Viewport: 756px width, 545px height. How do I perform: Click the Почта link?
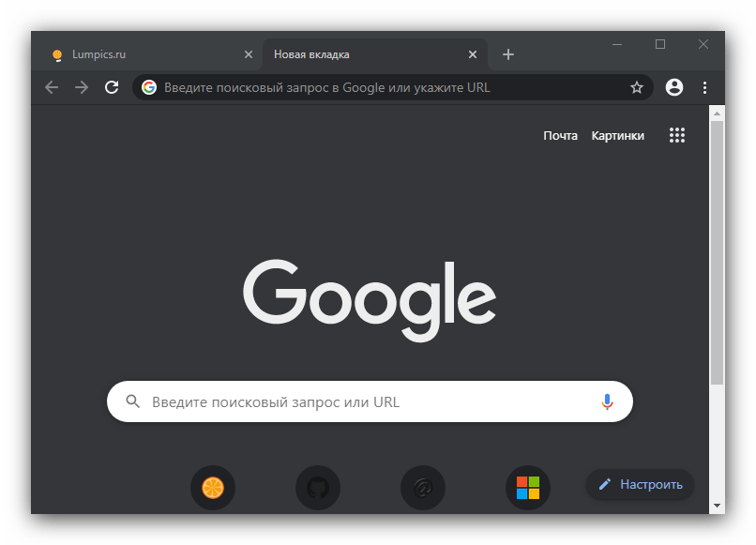point(560,135)
